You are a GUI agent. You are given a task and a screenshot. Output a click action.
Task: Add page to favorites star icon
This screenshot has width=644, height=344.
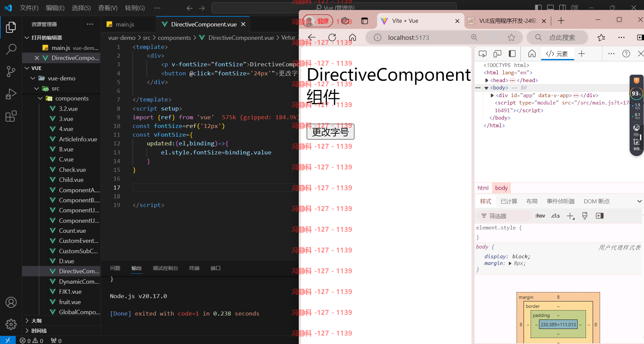coord(511,38)
